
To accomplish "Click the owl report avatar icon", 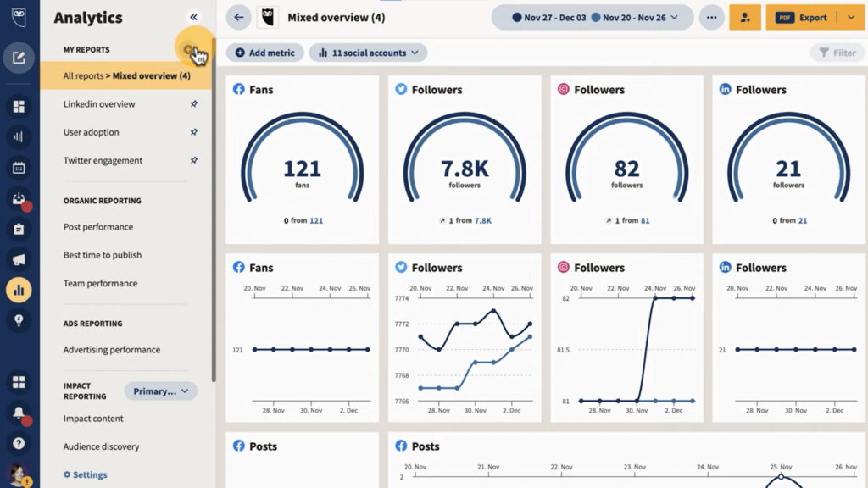I will [x=268, y=17].
